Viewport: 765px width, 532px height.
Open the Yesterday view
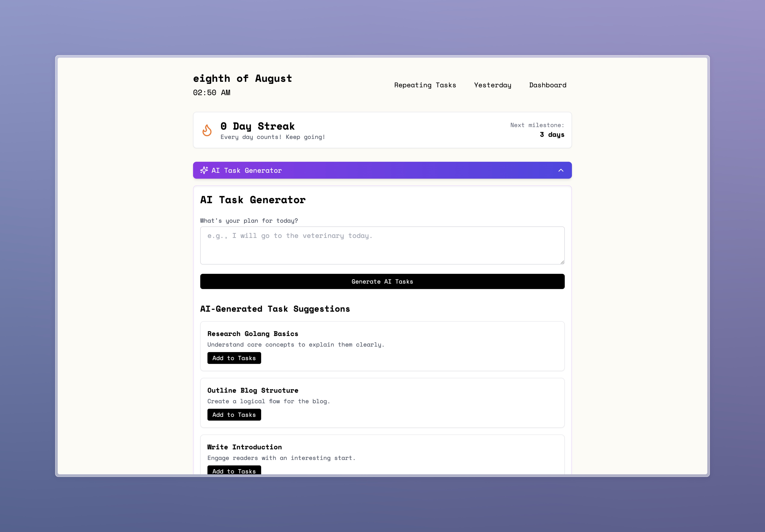(x=492, y=85)
